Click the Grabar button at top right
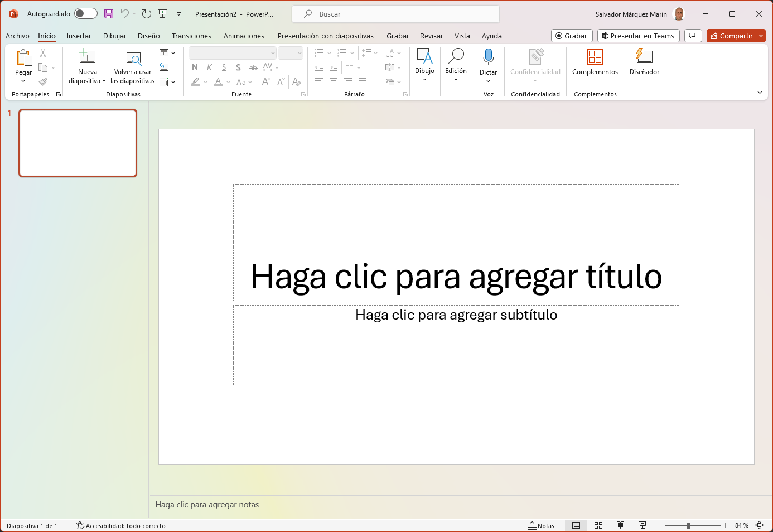The height and width of the screenshot is (532, 773). point(572,36)
